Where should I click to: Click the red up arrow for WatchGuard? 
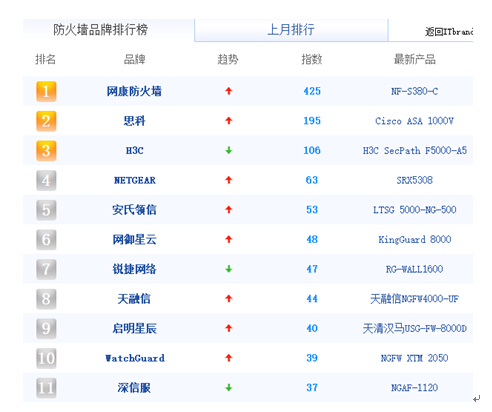tap(229, 358)
